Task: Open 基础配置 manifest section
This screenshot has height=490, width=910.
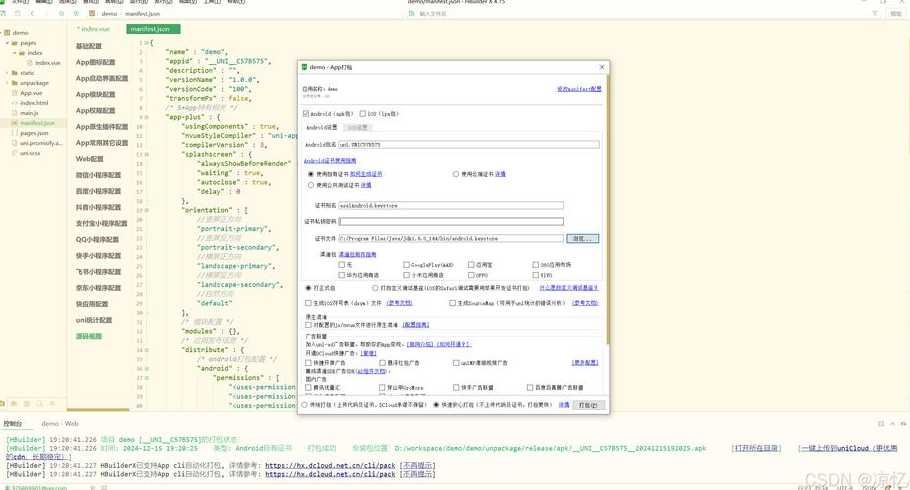Action: [x=89, y=46]
